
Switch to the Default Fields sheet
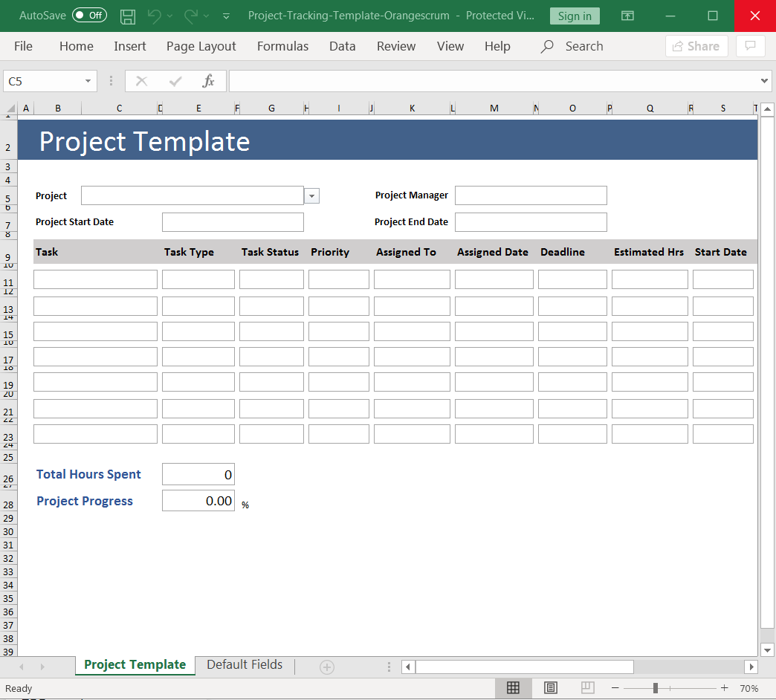(245, 665)
